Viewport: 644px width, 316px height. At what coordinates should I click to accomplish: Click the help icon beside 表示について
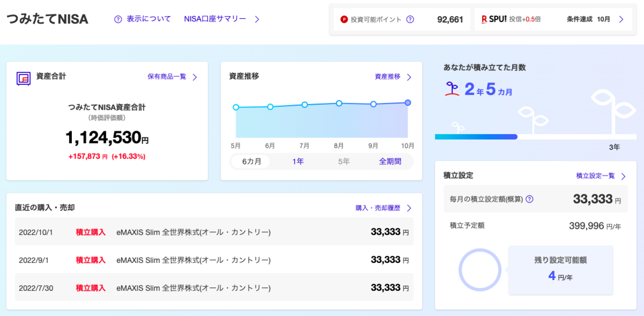coord(118,19)
